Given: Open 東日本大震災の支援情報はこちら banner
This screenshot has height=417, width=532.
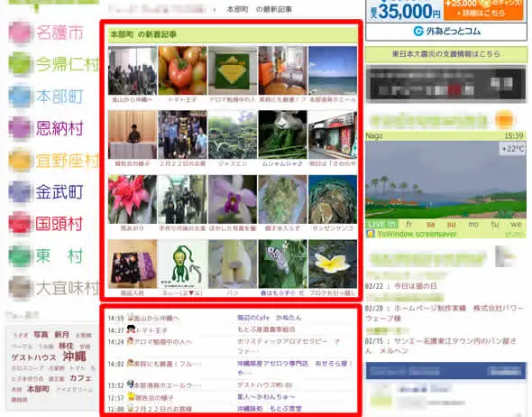Looking at the screenshot, I should (x=446, y=54).
